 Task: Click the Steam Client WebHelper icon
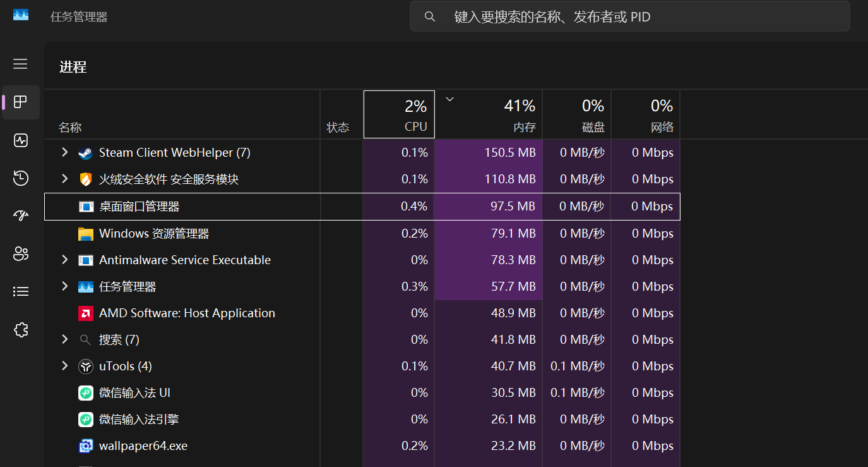[x=86, y=153]
